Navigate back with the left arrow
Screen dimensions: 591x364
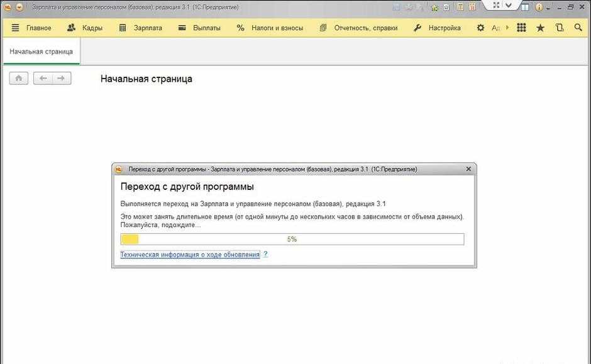click(43, 79)
